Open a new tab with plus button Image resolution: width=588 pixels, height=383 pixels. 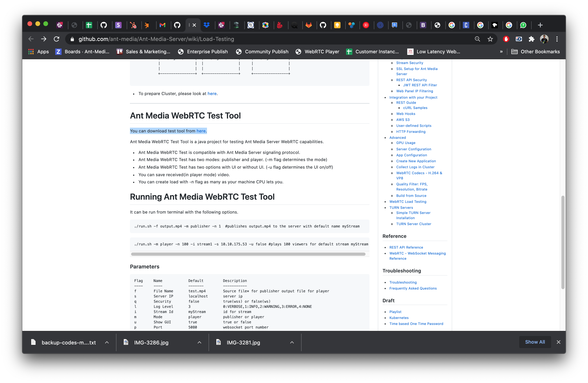[x=540, y=25]
